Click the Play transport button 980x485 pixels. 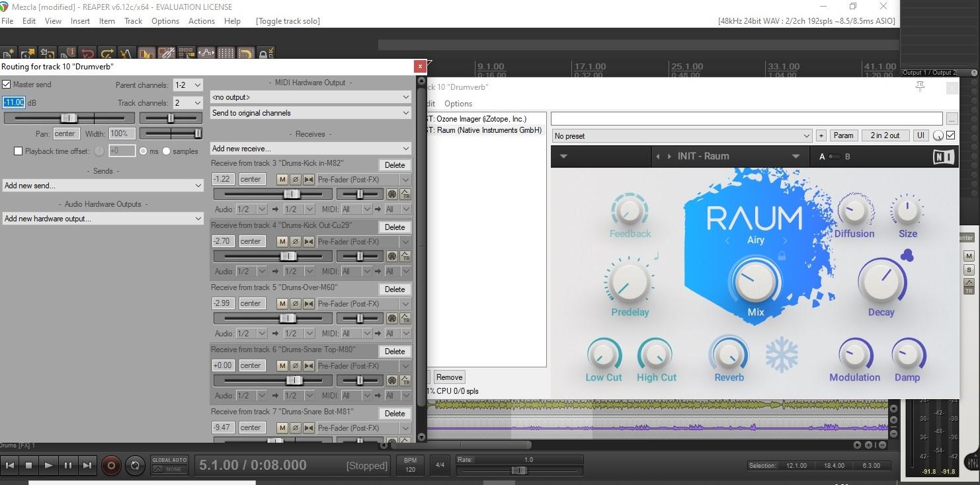coord(48,466)
